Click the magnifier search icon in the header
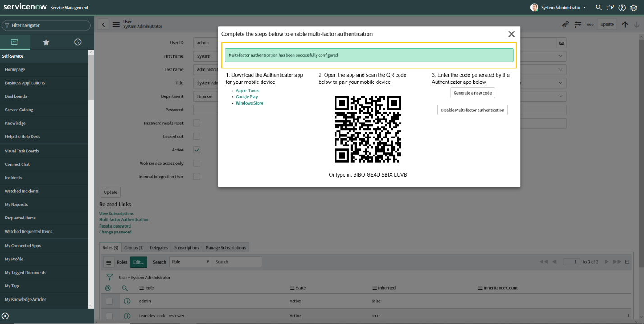 (x=598, y=7)
